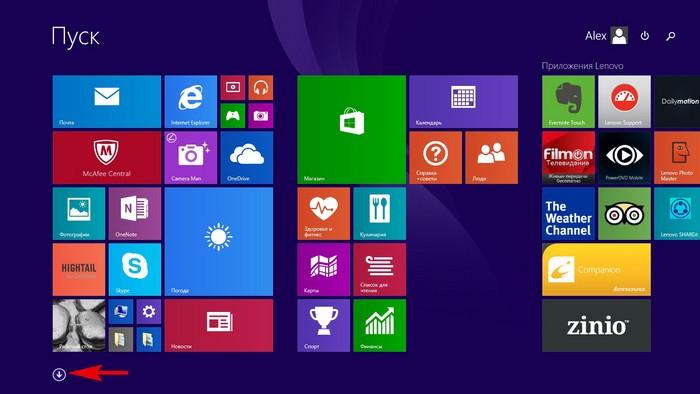Open the power options button
Screen dimensions: 700x394
tap(645, 36)
